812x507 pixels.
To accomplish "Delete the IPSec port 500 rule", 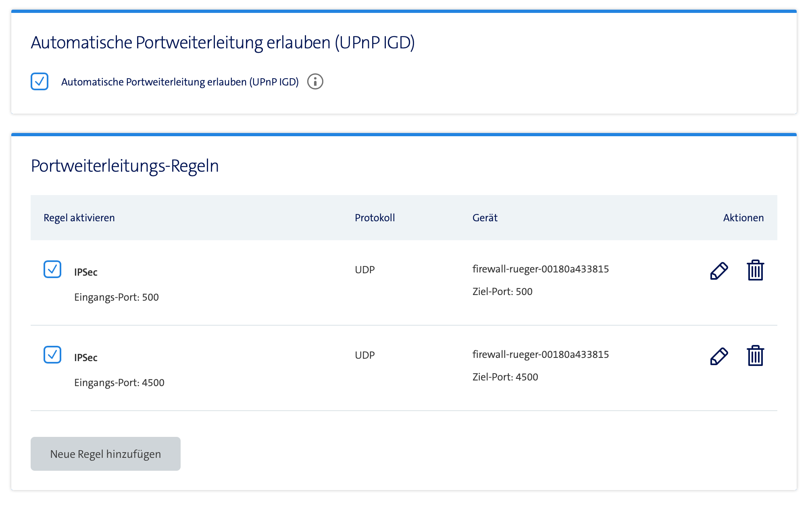I will [x=755, y=270].
